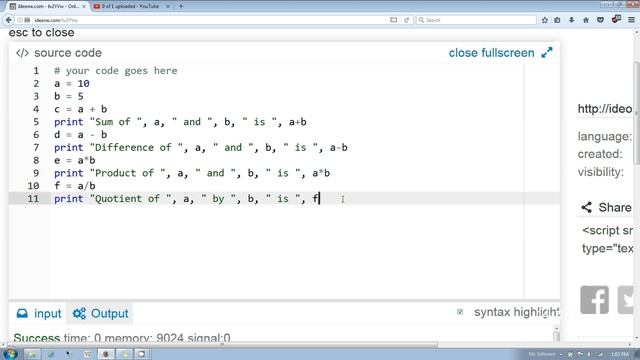
Task: Click the comment '# your code goes here'
Action: [116, 71]
